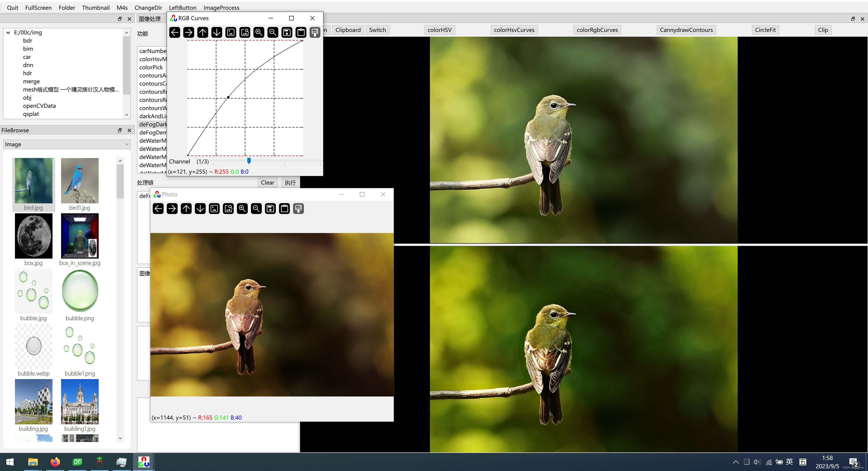Click the CannydrawContours button

[x=686, y=30]
